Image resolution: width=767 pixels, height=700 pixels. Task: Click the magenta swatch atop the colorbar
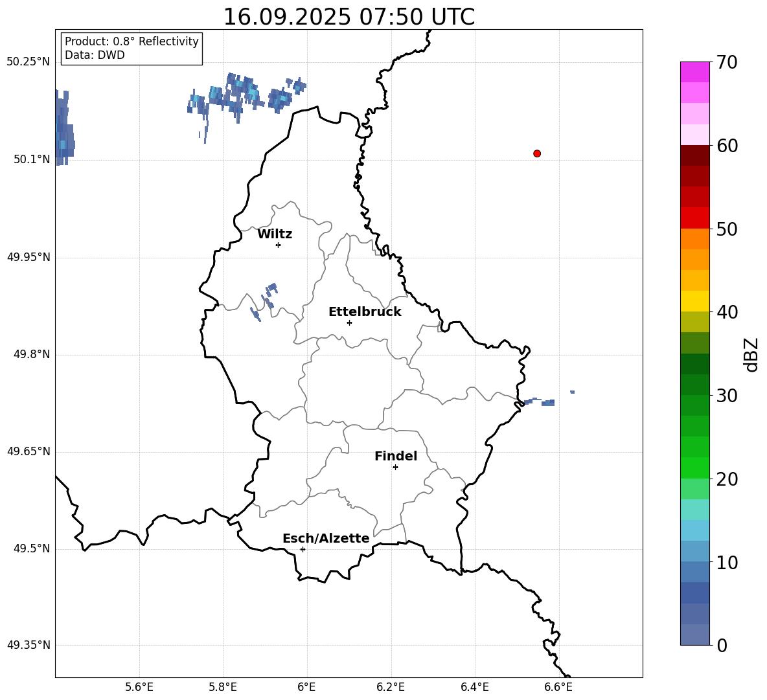[x=695, y=72]
